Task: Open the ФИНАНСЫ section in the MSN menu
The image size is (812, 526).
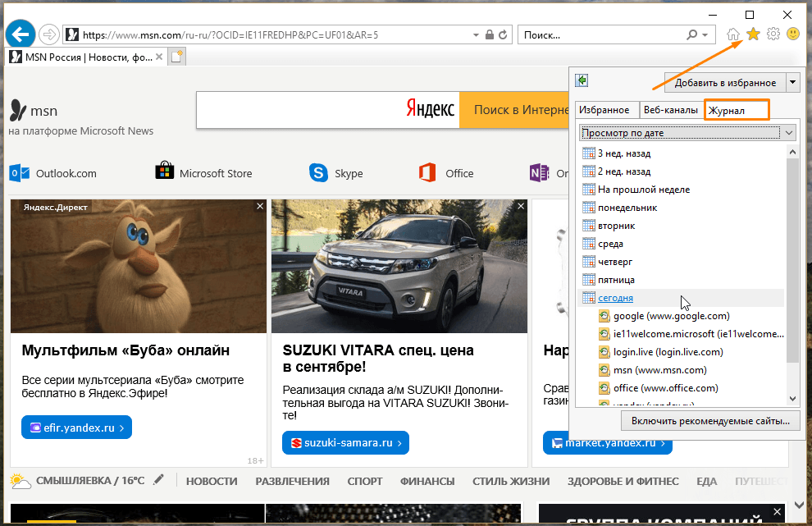Action: point(427,481)
